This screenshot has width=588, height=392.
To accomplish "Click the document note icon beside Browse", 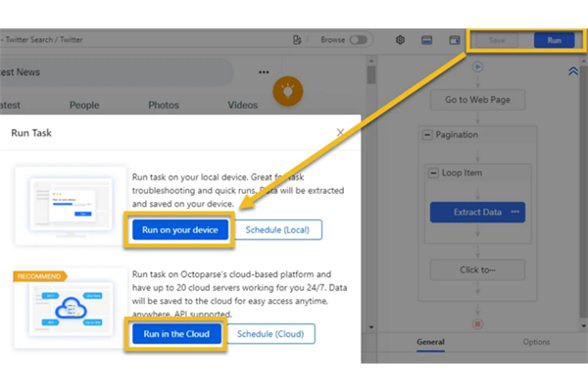I will (297, 40).
